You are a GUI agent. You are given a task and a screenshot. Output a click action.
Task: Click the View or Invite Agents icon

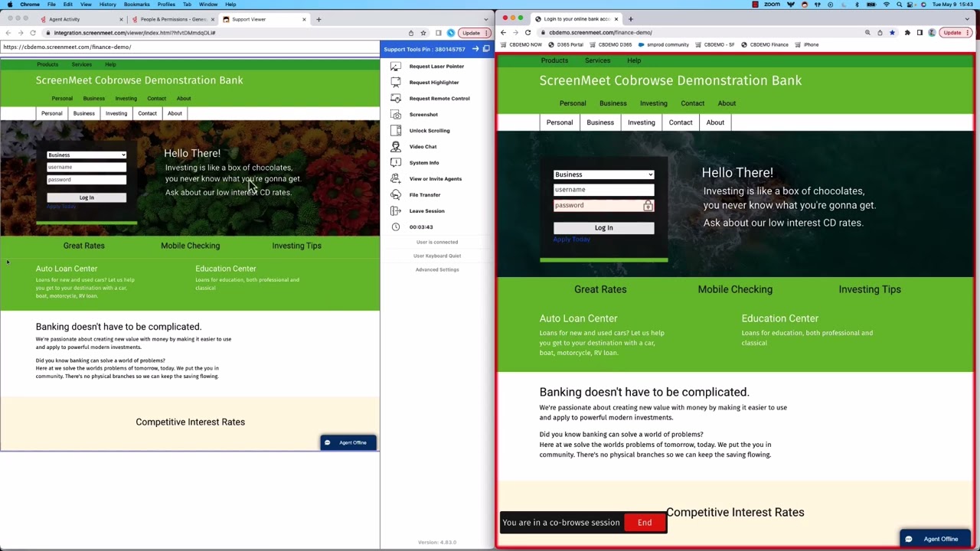click(395, 178)
